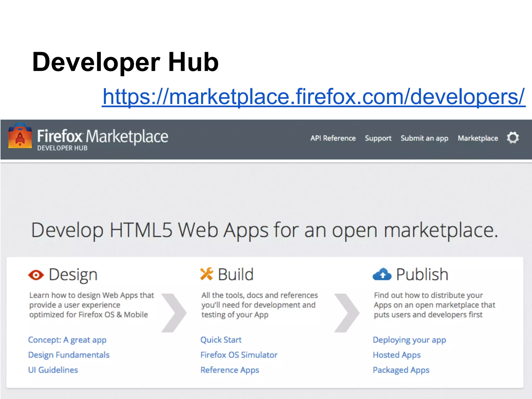Viewport: 532px width, 399px height.
Task: Click the Find out how to distribute description
Action: [x=435, y=305]
